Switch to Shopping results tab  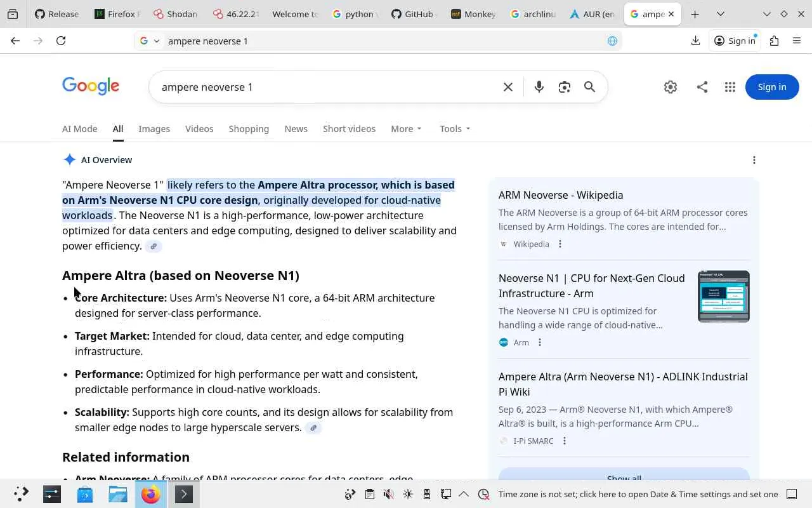point(249,129)
